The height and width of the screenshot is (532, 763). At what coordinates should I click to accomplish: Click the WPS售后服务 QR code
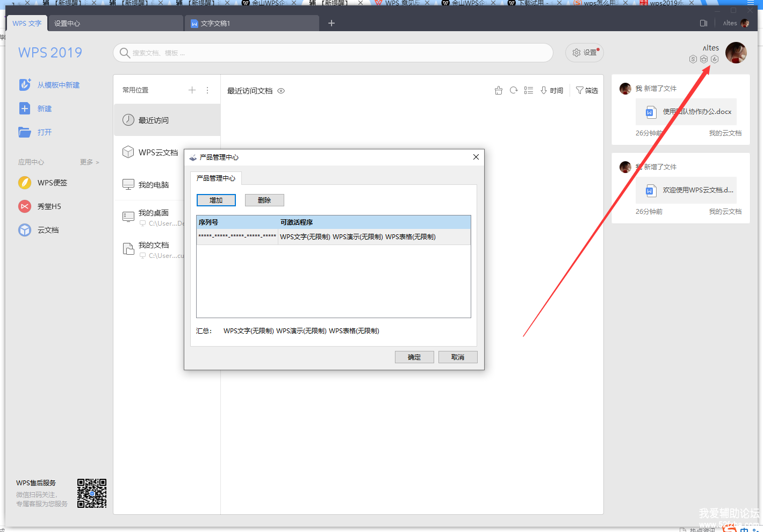click(92, 493)
